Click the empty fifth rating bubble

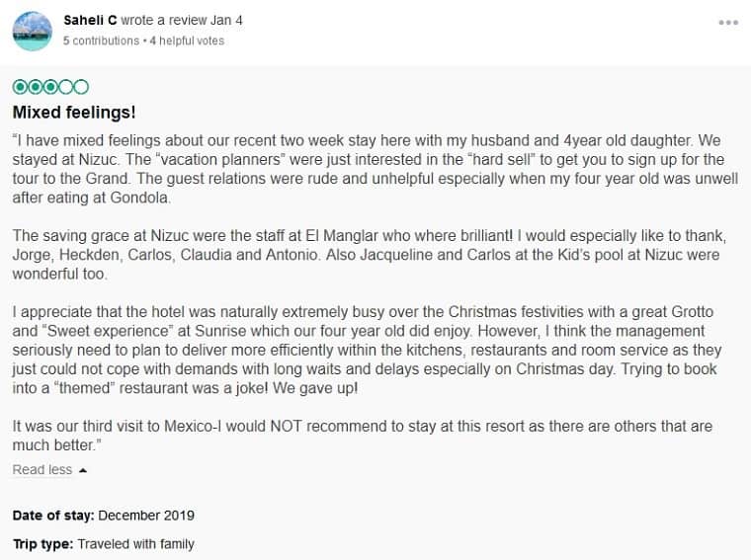coord(81,87)
